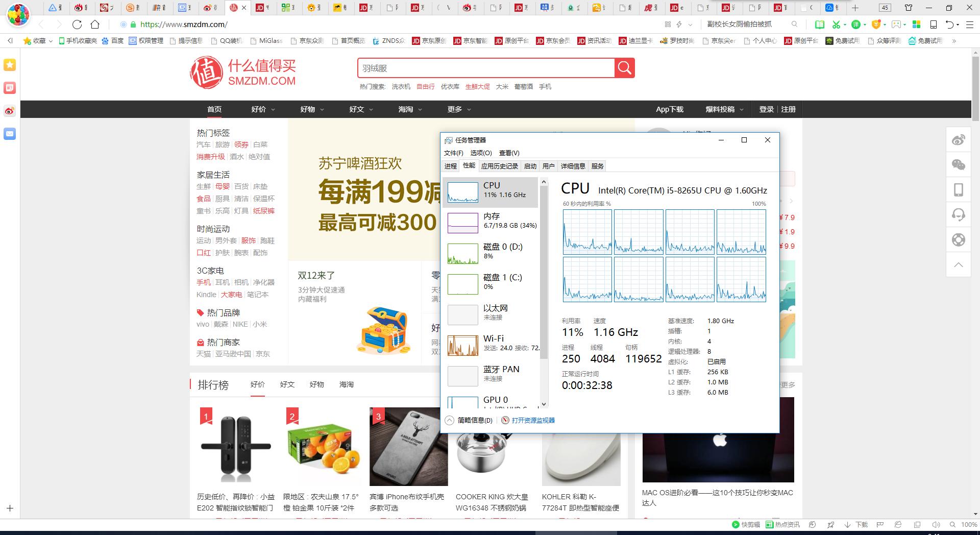Screen dimensions: 980x535
Task: Click the speaker volume icon in status bar
Action: [x=936, y=524]
